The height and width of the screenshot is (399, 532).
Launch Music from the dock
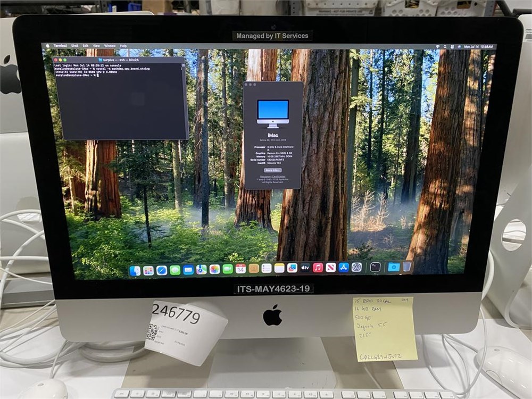point(318,268)
